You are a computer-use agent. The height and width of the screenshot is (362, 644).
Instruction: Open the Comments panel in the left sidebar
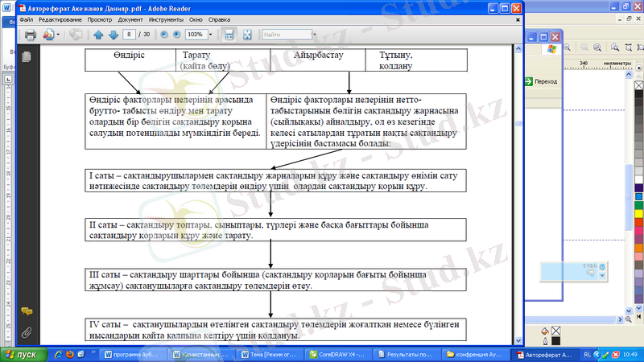27,312
